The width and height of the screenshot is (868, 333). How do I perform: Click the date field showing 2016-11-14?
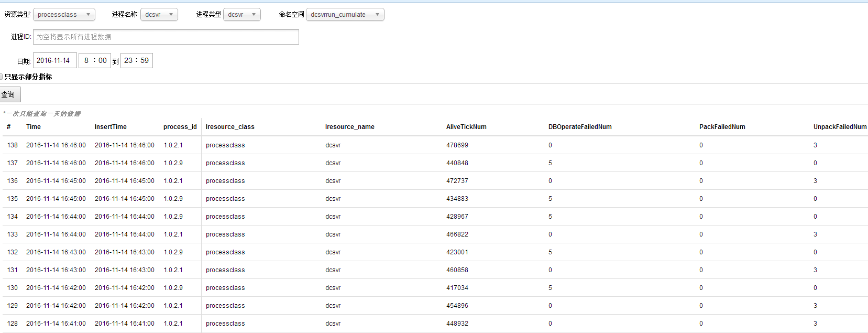click(x=54, y=61)
